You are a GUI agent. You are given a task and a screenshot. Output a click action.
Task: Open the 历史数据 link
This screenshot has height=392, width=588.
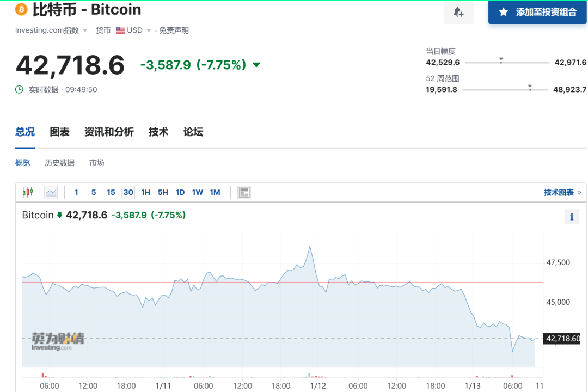click(59, 163)
